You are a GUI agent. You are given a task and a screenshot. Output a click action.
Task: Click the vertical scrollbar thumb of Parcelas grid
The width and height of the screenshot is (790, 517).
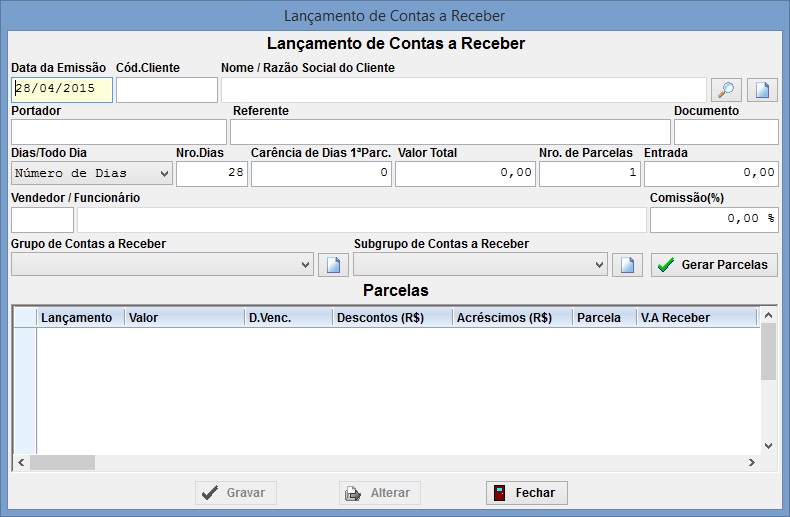[768, 352]
